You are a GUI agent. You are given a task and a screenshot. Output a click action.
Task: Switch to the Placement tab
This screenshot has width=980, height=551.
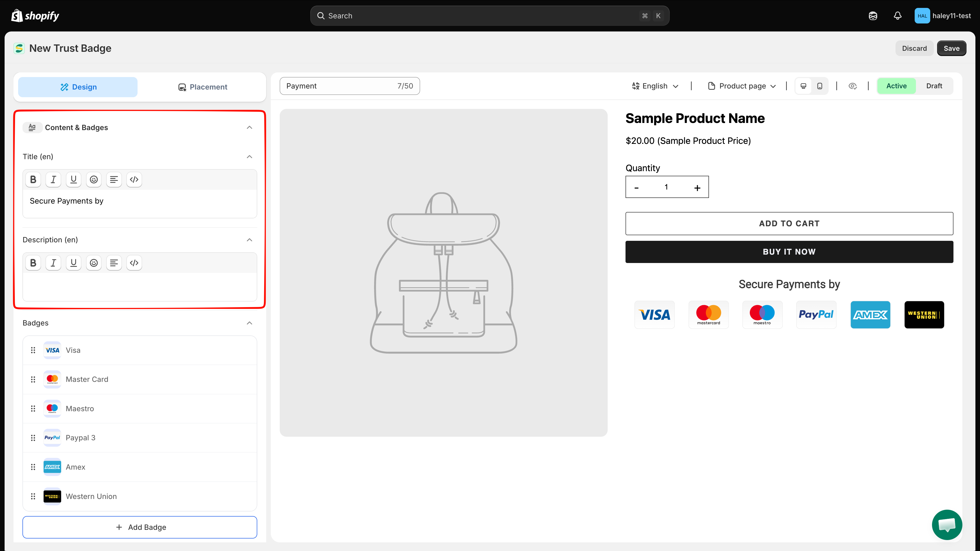coord(203,87)
